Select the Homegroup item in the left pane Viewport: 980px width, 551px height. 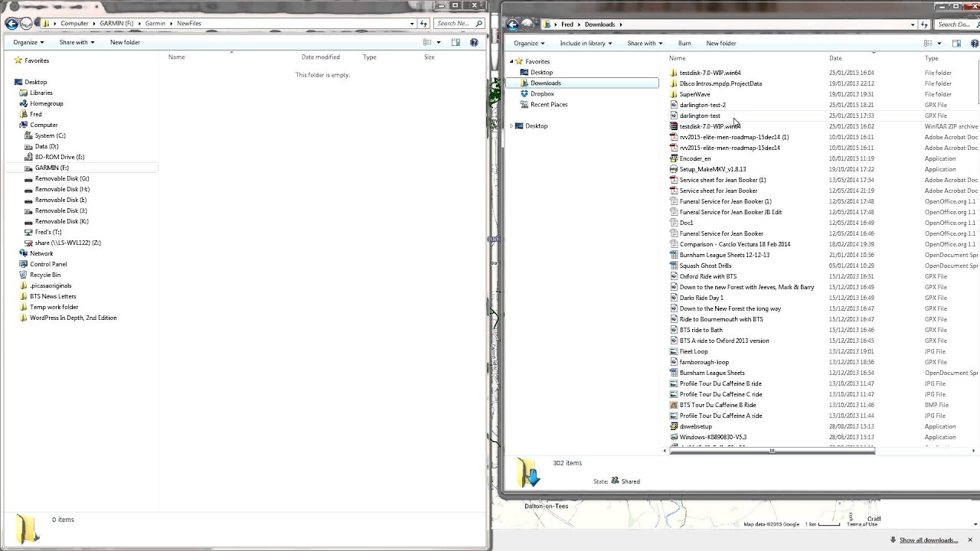click(46, 103)
